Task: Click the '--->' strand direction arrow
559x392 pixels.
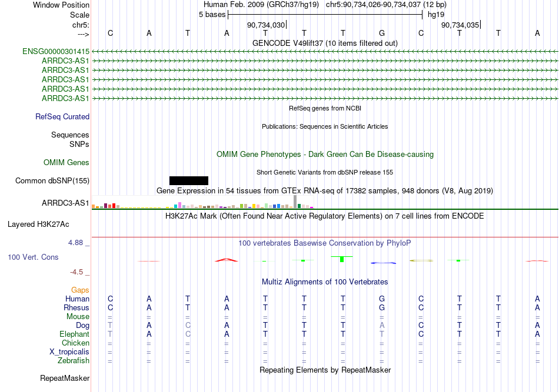Action: click(x=83, y=34)
